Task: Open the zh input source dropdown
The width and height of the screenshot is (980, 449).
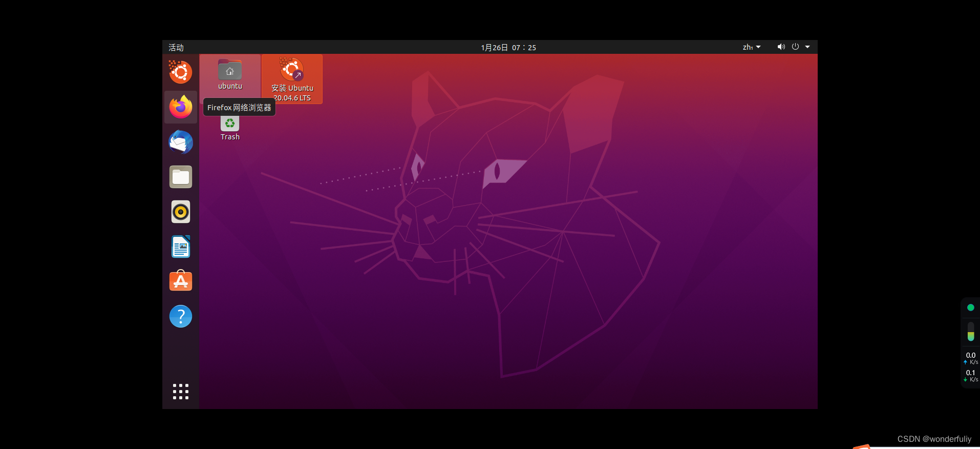Action: (752, 47)
